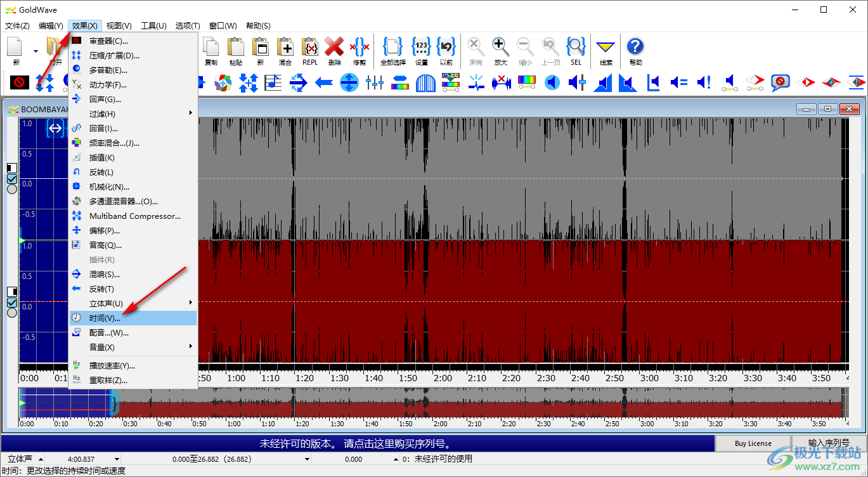
Task: Click the Buy License button
Action: 753,443
